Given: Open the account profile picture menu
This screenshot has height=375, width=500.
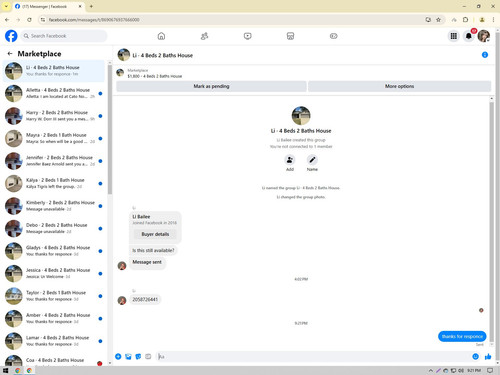Looking at the screenshot, I should (483, 36).
